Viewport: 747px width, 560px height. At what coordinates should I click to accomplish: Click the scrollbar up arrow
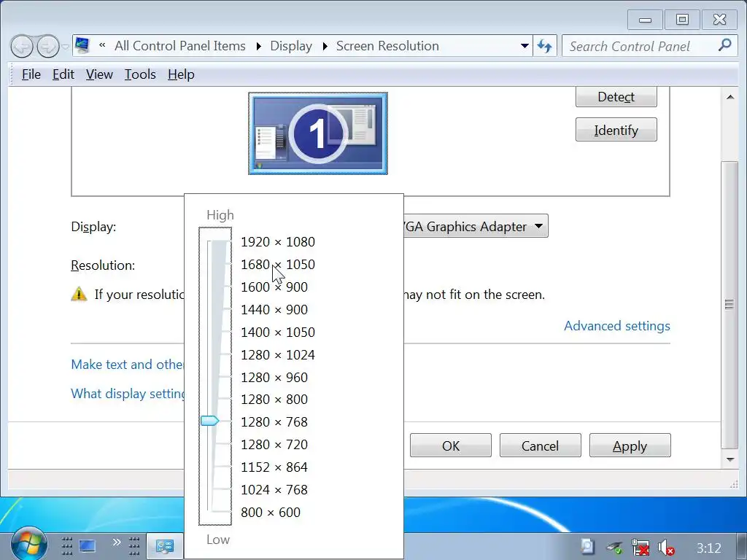[729, 97]
